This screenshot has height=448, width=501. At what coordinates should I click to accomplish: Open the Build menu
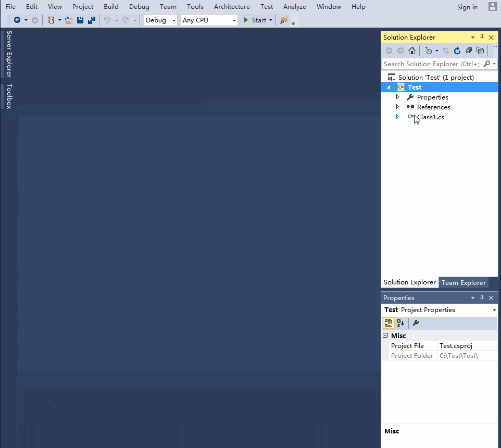pos(111,7)
